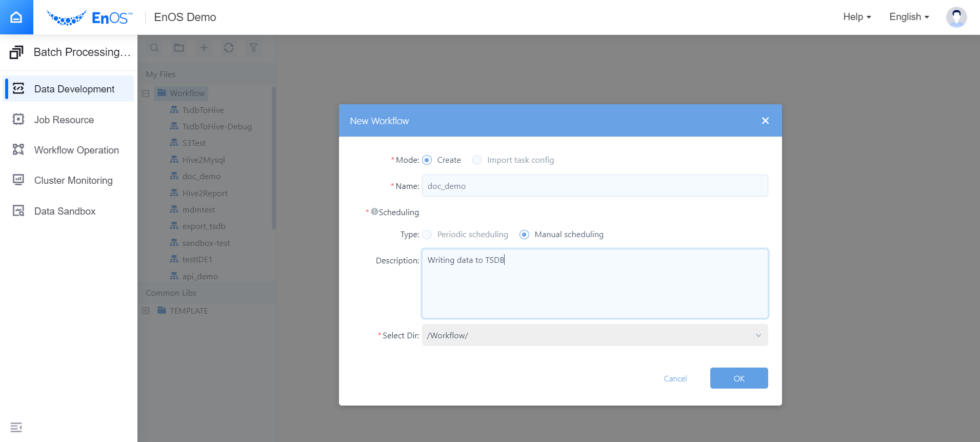Open Data Development section
This screenshot has width=980, height=442.
[x=69, y=89]
